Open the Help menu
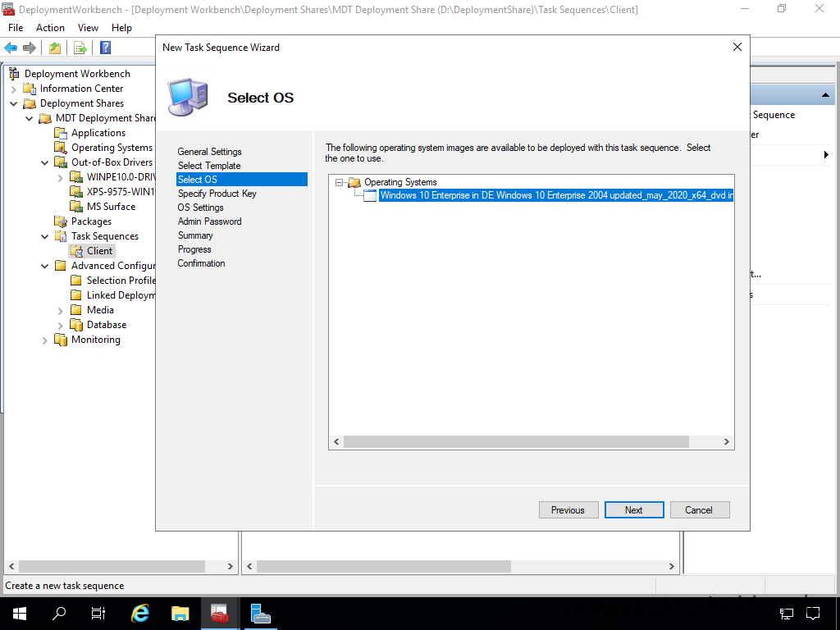This screenshot has width=840, height=630. [x=121, y=28]
